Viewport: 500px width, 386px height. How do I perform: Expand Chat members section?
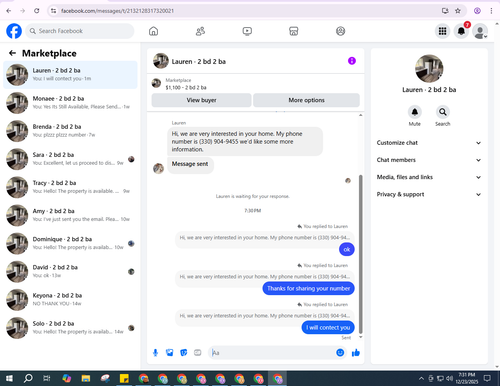point(429,160)
